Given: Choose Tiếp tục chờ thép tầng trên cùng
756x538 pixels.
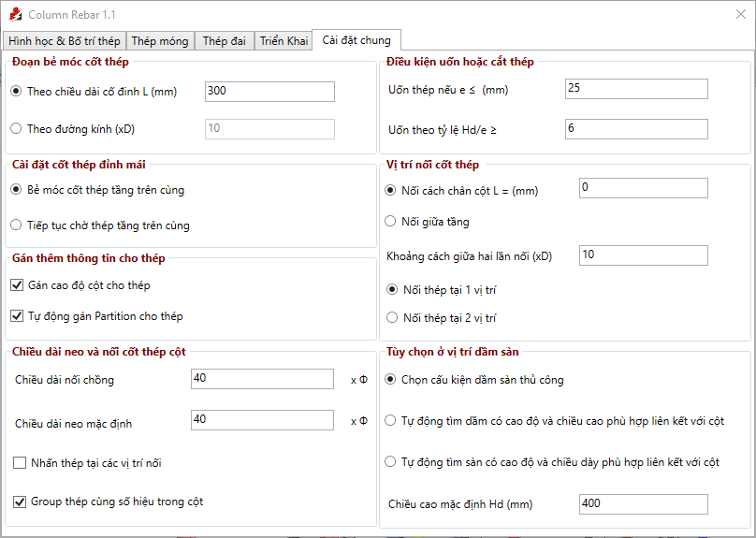Looking at the screenshot, I should click(16, 225).
